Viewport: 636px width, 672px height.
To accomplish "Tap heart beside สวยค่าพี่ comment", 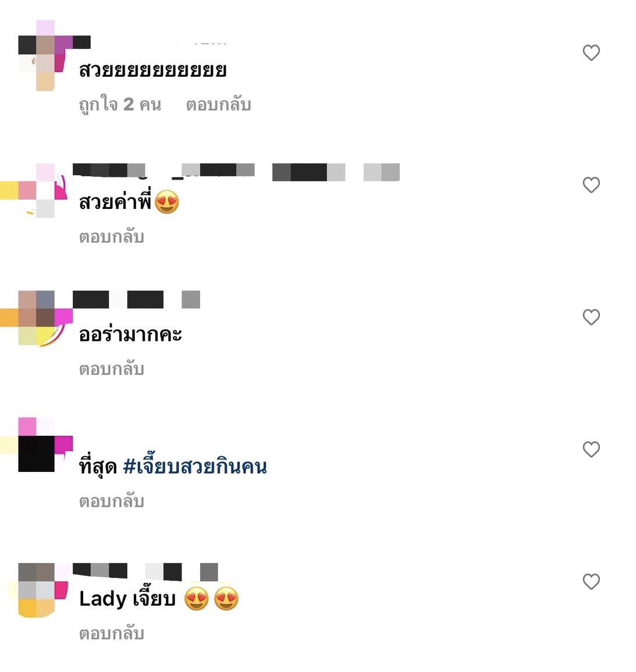I will [591, 185].
